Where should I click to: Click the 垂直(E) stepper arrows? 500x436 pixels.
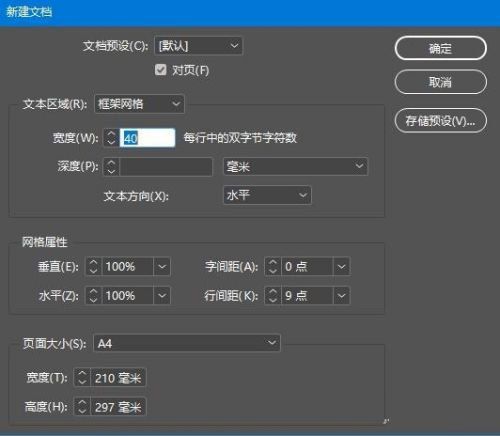pyautogui.click(x=94, y=266)
